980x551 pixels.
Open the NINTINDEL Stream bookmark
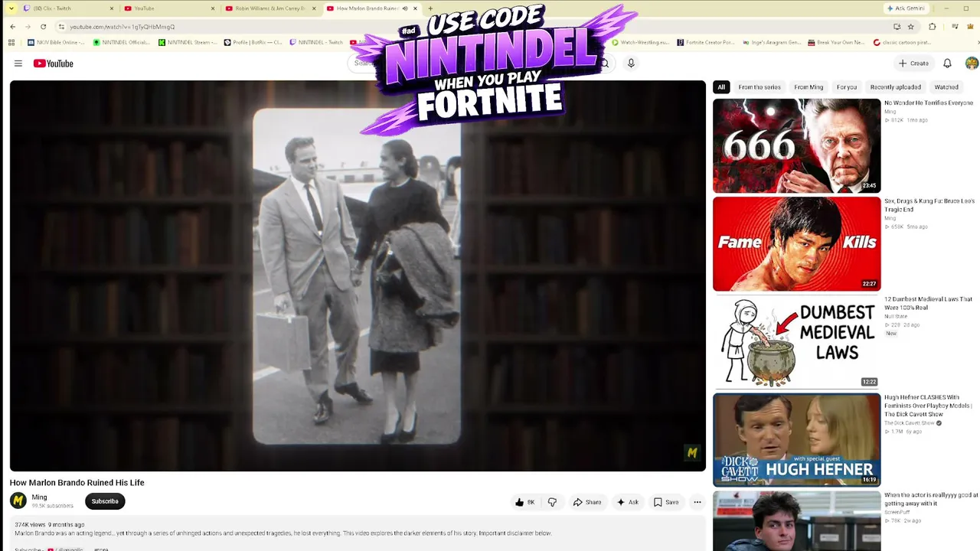pos(188,43)
